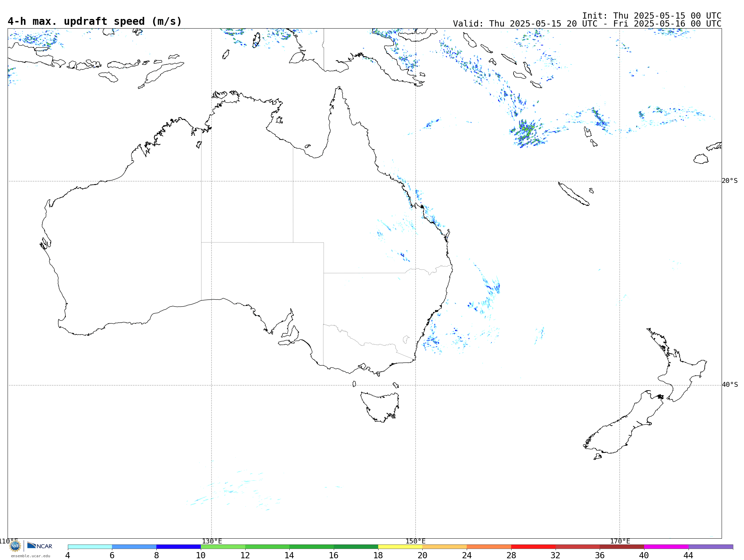This screenshot has height=560, width=744.
Task: Click the 40°S latitude label
Action: [730, 385]
